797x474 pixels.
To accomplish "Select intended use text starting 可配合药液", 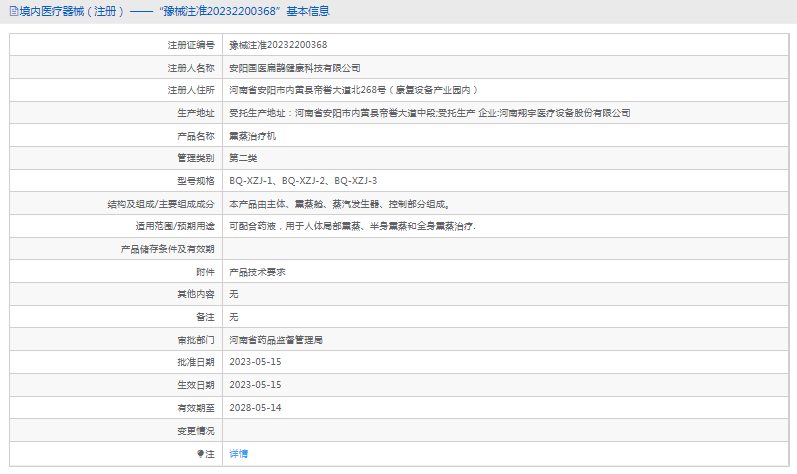I will click(x=352, y=227).
